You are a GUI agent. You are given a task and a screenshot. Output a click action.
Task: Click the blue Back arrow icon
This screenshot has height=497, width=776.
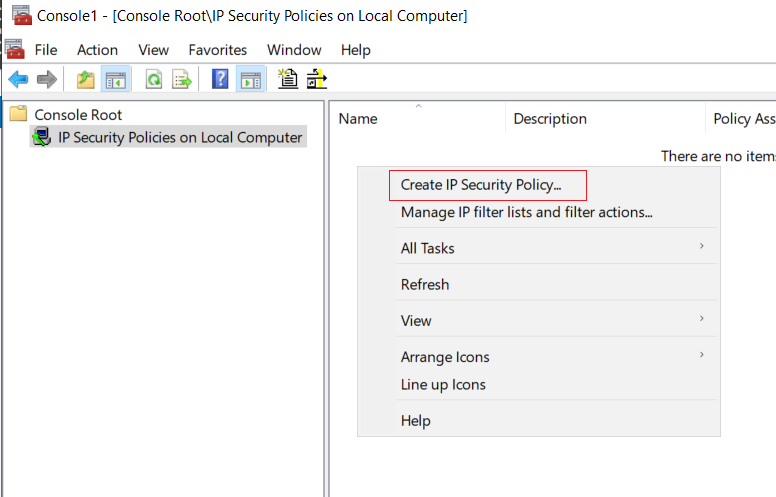click(18, 79)
